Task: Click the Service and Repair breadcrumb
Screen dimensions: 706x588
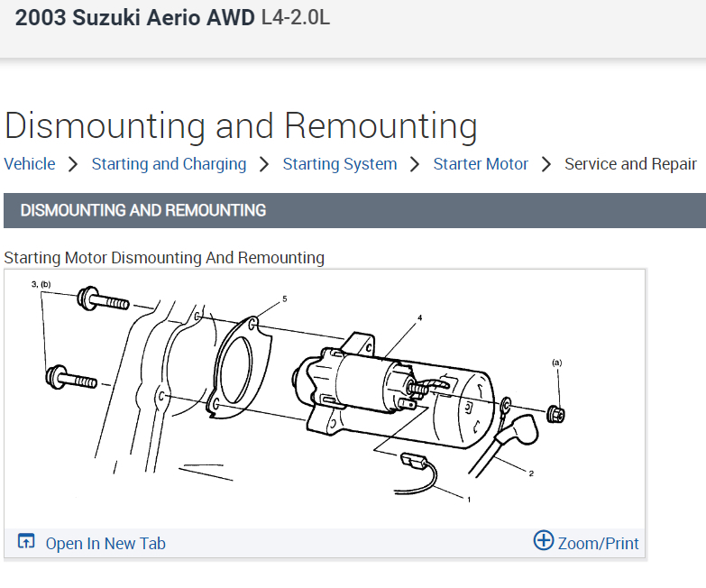Action: [x=630, y=164]
